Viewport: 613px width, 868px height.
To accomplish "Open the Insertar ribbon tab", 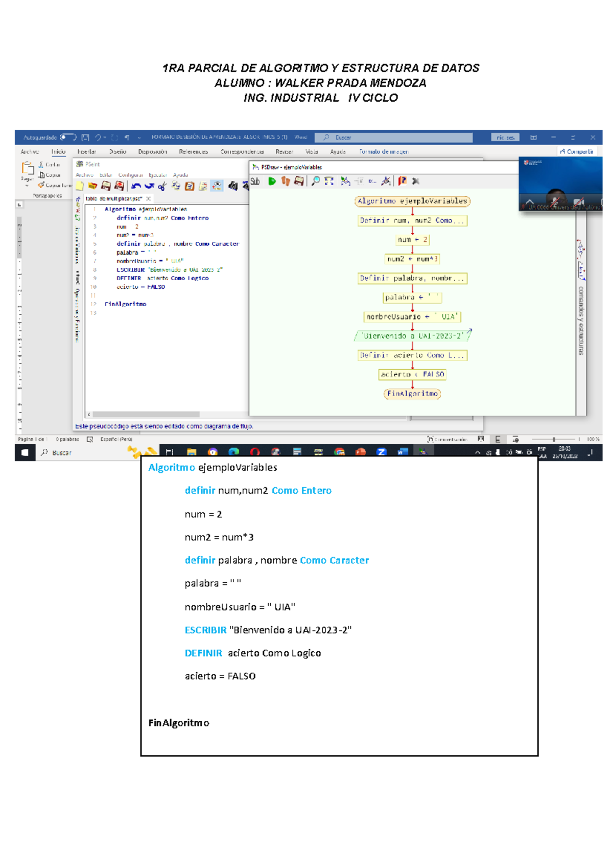I will pos(86,152).
